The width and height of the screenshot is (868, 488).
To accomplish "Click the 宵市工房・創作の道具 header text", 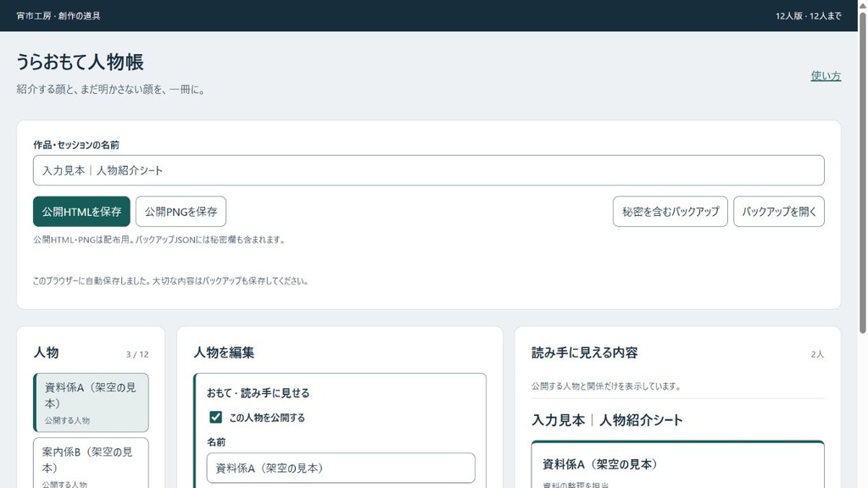I will click(58, 16).
